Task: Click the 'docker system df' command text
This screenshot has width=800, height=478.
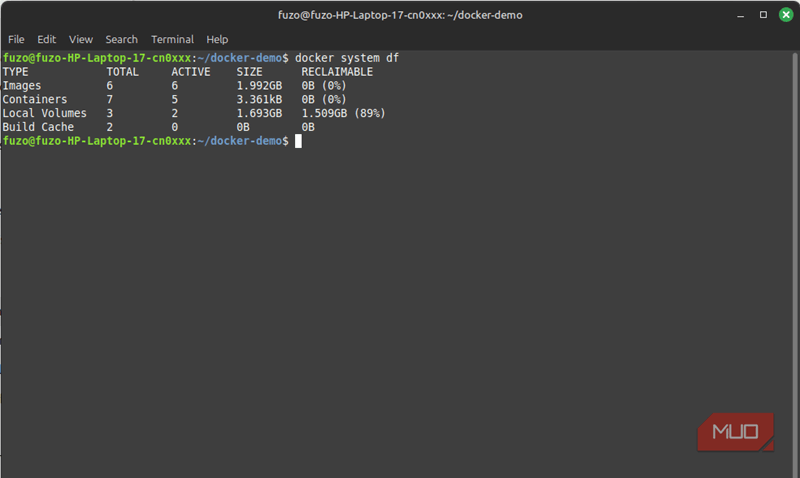Action: (x=346, y=58)
